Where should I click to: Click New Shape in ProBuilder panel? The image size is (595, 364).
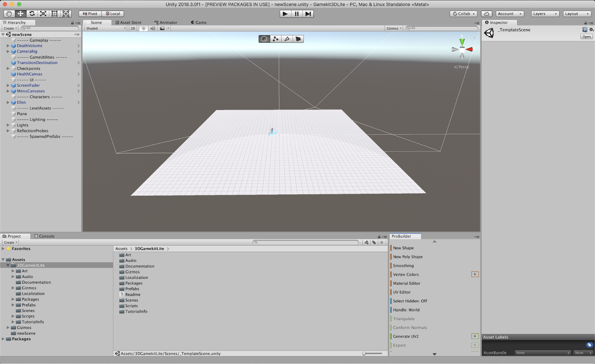(403, 248)
